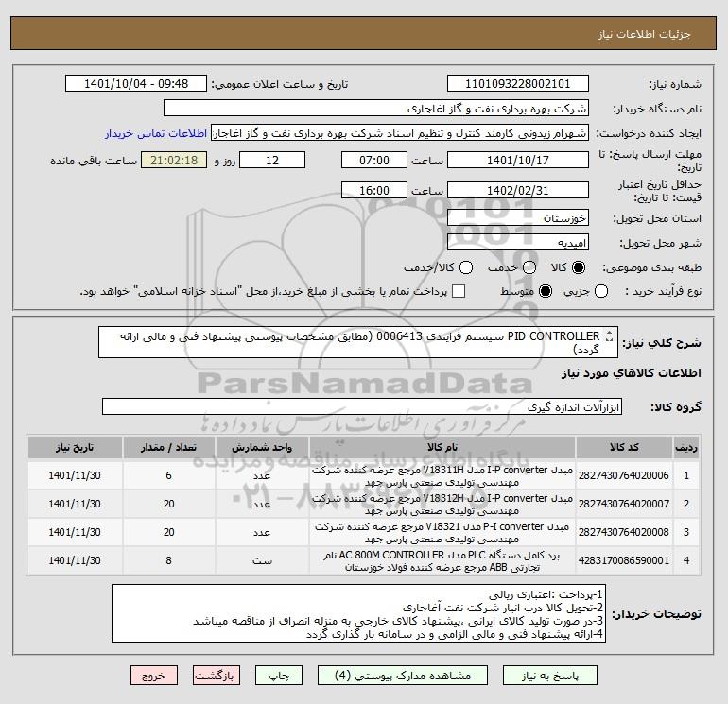
Task: Select the 'کالا/خدمت' radio button
Action: pos(466,267)
